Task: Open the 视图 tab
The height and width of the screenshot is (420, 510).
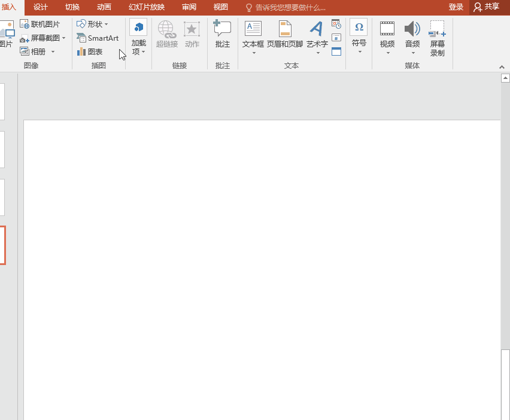Action: click(x=220, y=7)
